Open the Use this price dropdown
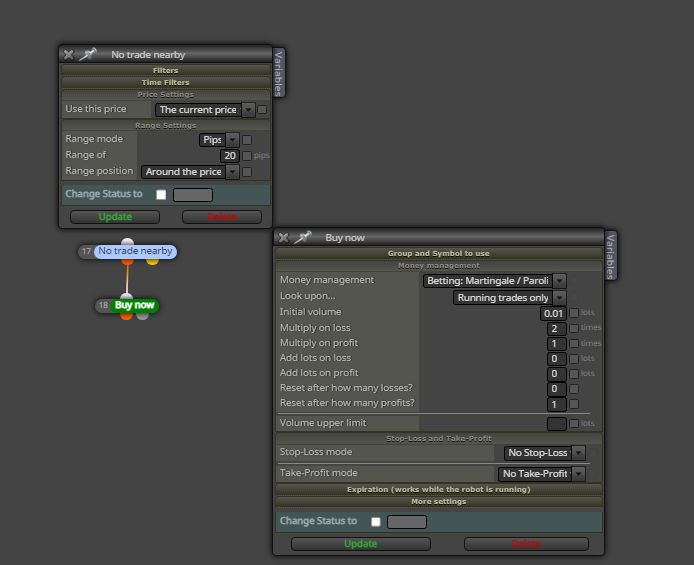694x565 pixels. 205,110
